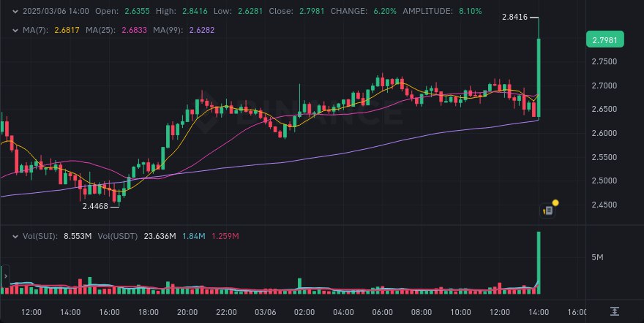Click the large green volume bar at 14:00
Viewport: 644px width, 323px height.
pos(539,263)
